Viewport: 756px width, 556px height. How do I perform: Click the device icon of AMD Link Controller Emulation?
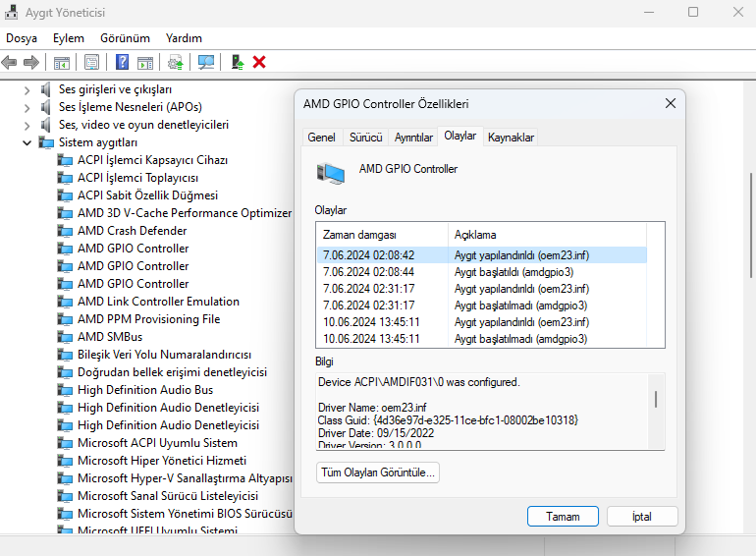pyautogui.click(x=65, y=302)
